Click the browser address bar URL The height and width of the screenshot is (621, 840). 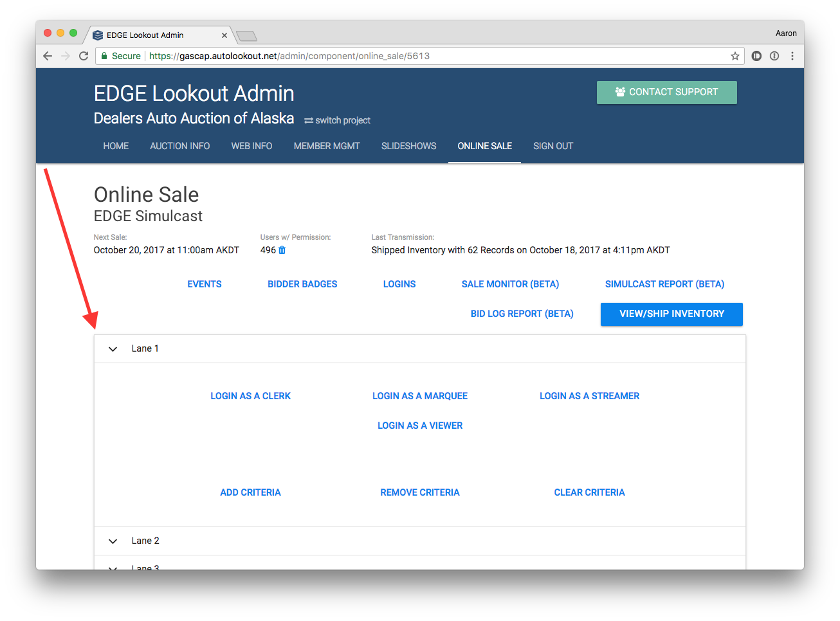click(x=289, y=56)
